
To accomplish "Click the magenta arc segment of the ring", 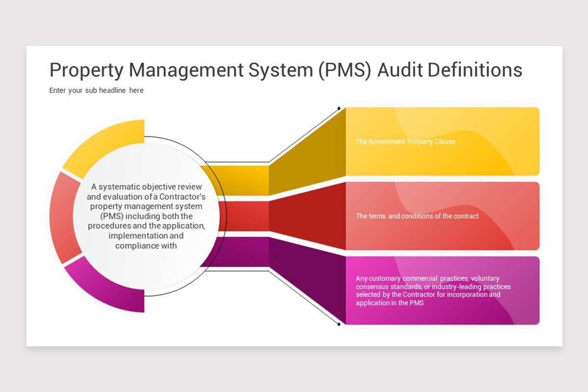I will click(105, 286).
